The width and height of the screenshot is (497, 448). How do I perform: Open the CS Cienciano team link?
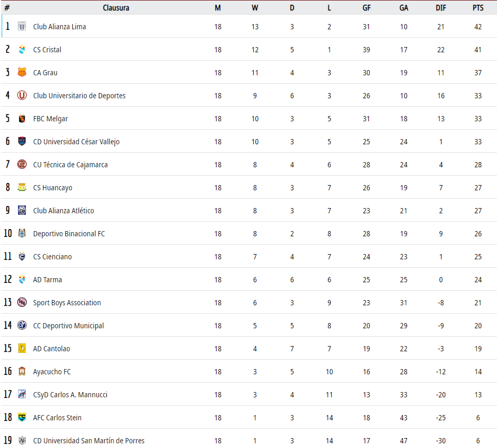pyautogui.click(x=52, y=257)
